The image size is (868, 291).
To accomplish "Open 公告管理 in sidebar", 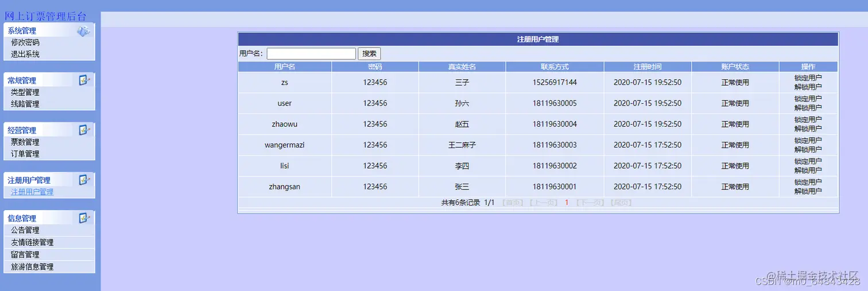I will pos(25,231).
